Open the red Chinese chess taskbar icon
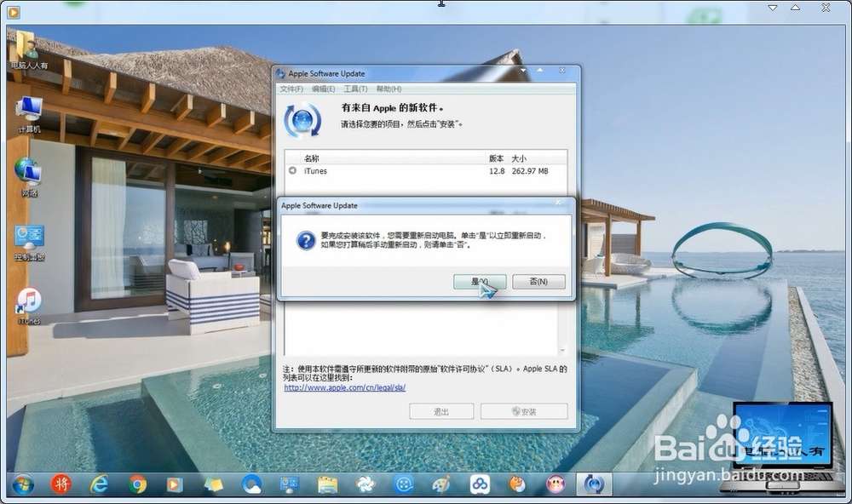Viewport: 852px width, 504px height. click(x=60, y=484)
